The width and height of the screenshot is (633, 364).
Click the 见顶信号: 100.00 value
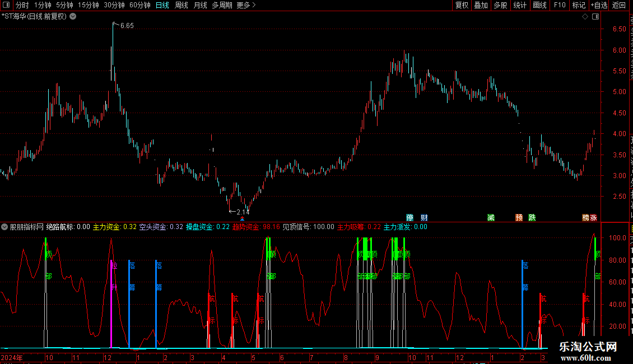pyautogui.click(x=309, y=227)
